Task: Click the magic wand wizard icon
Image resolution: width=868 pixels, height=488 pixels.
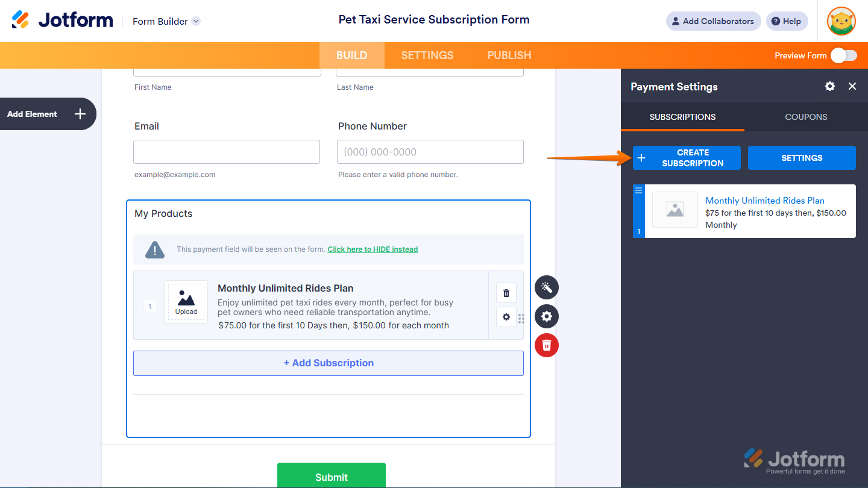Action: click(547, 287)
